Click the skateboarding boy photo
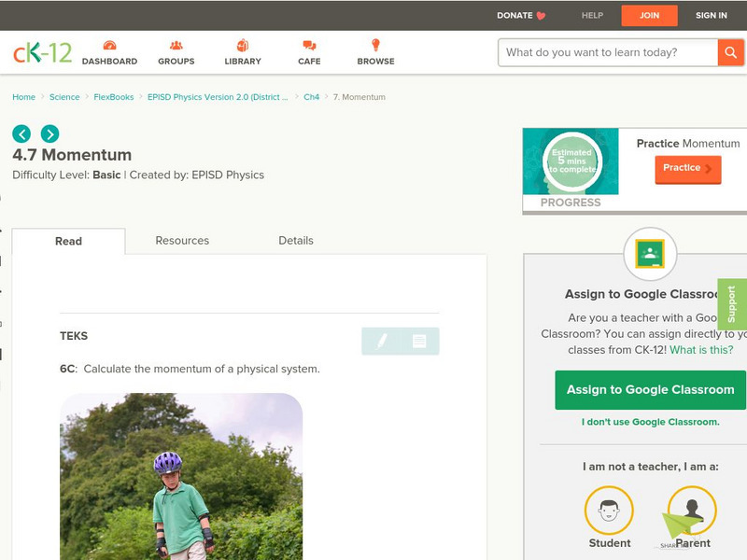Image resolution: width=747 pixels, height=560 pixels. (181, 476)
